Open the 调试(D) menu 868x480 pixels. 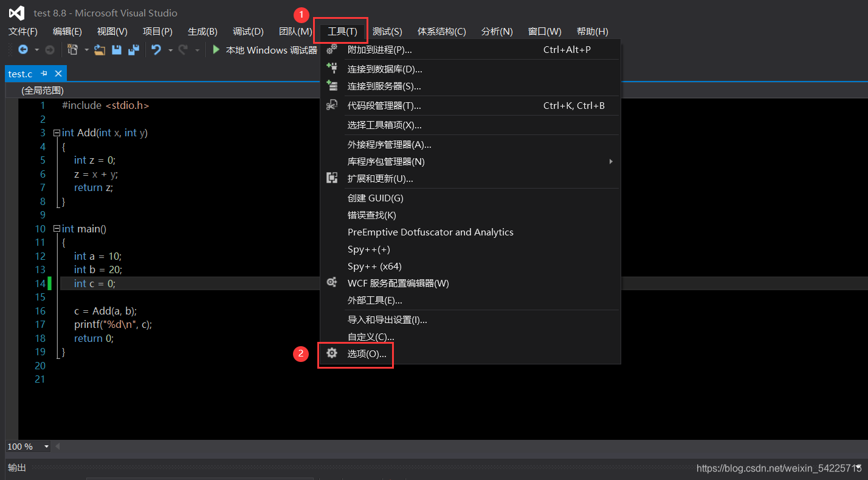248,32
